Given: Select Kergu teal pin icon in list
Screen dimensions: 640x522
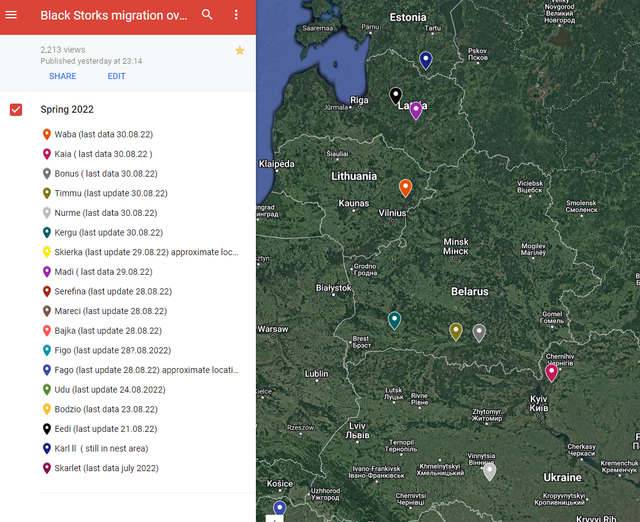Looking at the screenshot, I should pyautogui.click(x=47, y=232).
